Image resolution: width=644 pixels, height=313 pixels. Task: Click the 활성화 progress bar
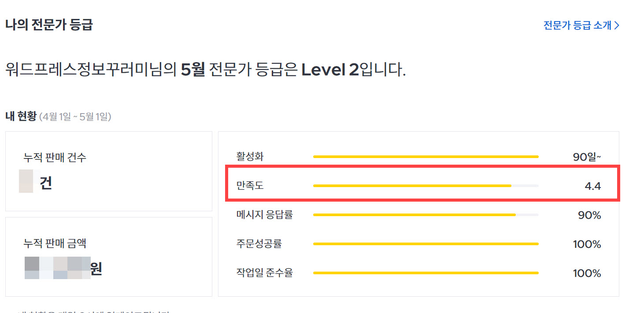[425, 156]
